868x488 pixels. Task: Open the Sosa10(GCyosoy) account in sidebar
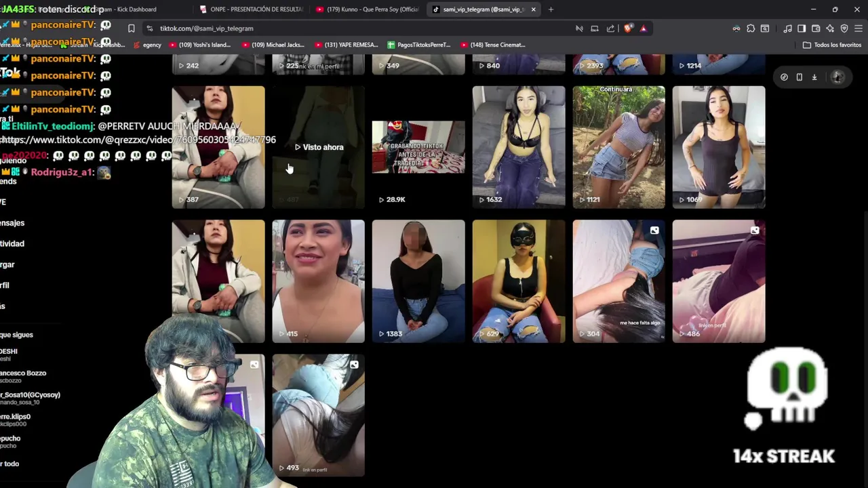tap(31, 398)
